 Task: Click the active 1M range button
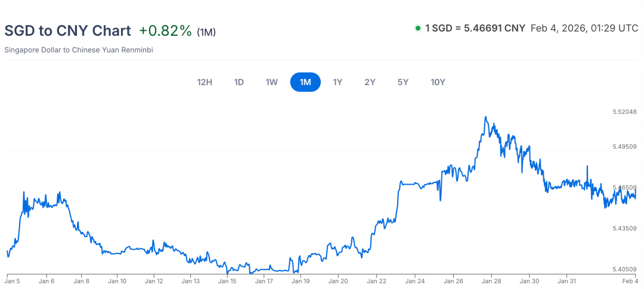click(305, 82)
